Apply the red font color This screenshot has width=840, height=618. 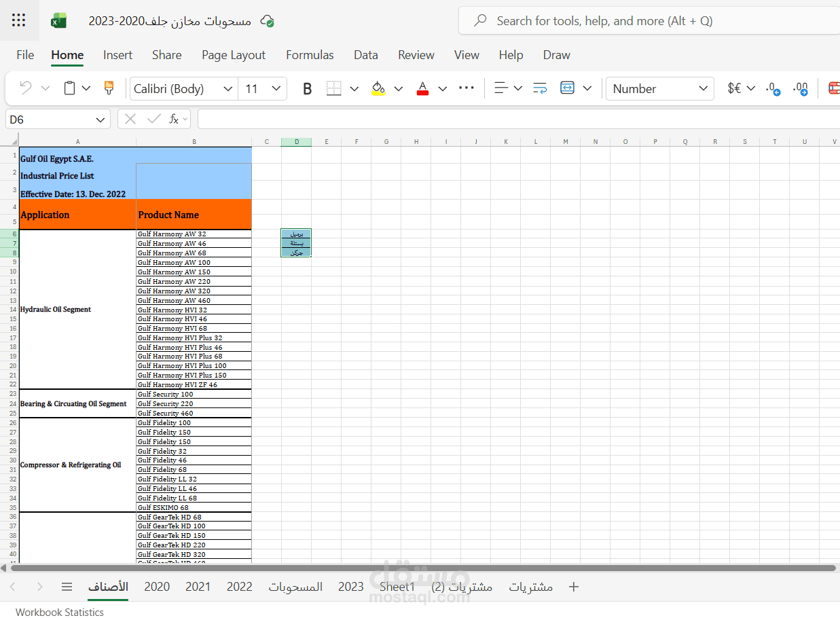coord(422,89)
